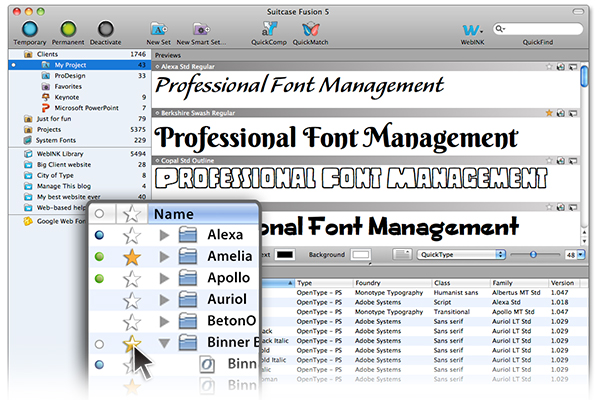Image resolution: width=600 pixels, height=400 pixels.
Task: Toggle favorite star for Amelia font
Action: coord(130,258)
